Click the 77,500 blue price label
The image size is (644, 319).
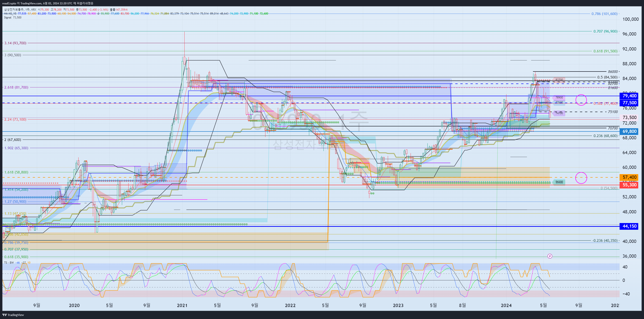pos(629,103)
